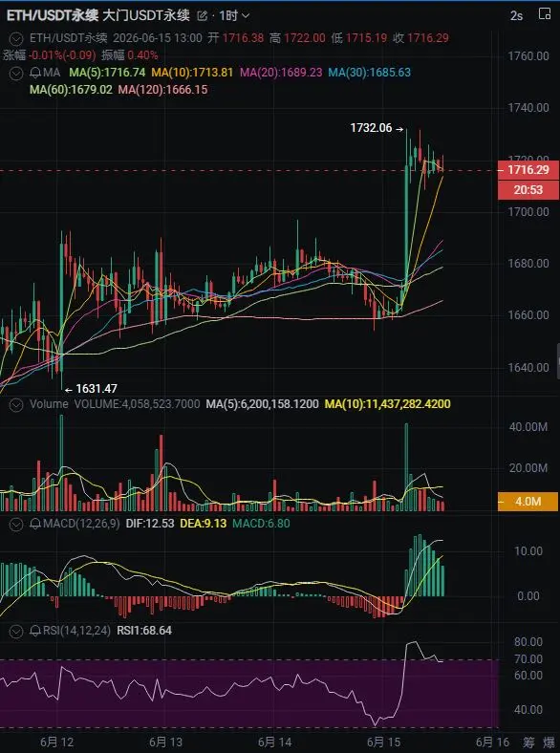
Task: Click the MA(10):1713.81 legend value
Action: [x=192, y=73]
